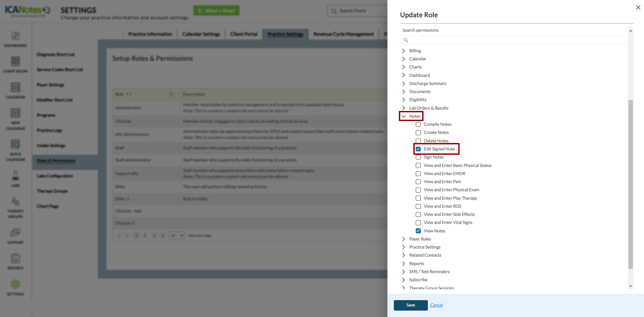Switch to the Practice Settings tab
The image size is (644, 317).
pyautogui.click(x=285, y=34)
